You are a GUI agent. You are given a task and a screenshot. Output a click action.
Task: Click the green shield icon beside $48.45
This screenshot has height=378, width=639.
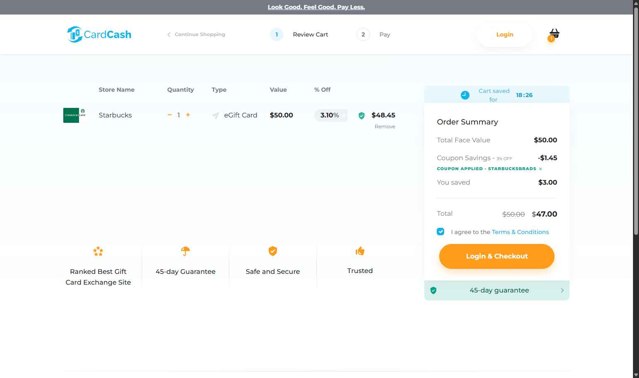(361, 116)
